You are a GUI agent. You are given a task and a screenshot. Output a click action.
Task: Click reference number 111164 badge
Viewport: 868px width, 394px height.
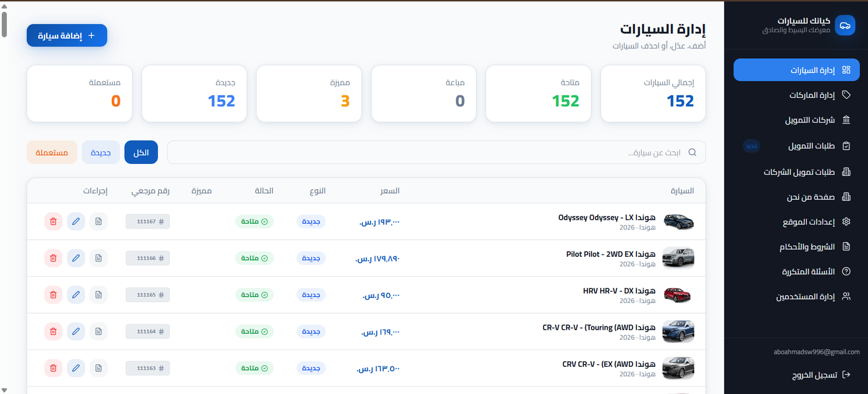(148, 332)
